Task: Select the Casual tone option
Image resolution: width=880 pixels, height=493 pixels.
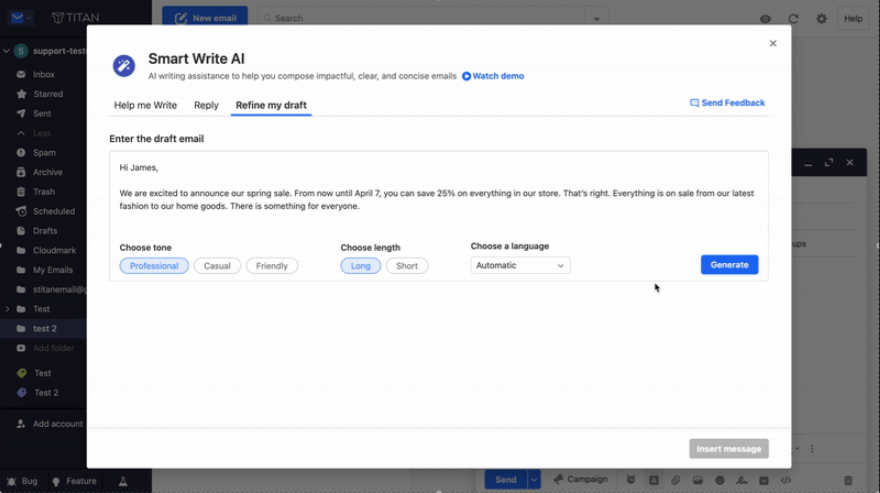Action: click(x=217, y=266)
